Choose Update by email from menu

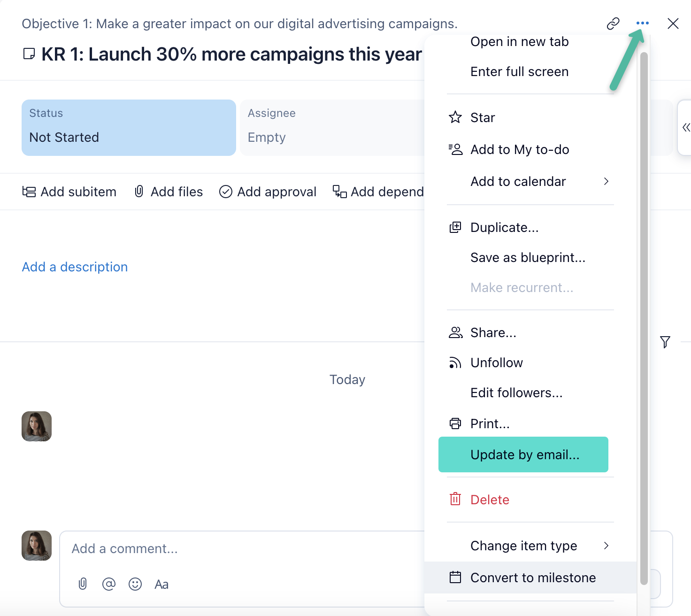click(x=524, y=454)
